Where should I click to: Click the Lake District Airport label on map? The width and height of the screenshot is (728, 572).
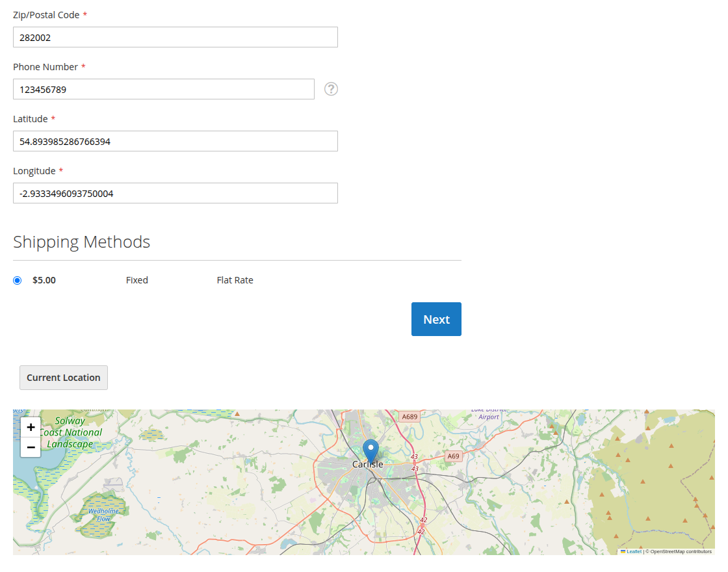488,414
